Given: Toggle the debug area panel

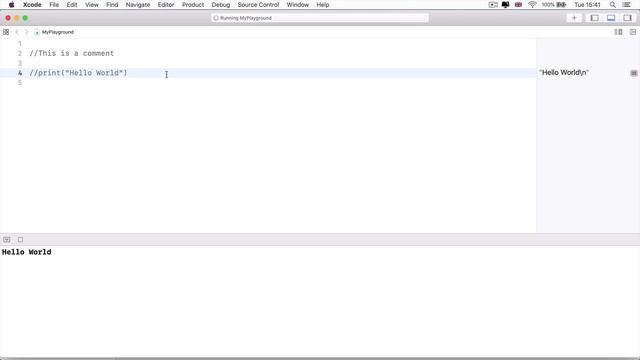Looking at the screenshot, I should (x=611, y=18).
